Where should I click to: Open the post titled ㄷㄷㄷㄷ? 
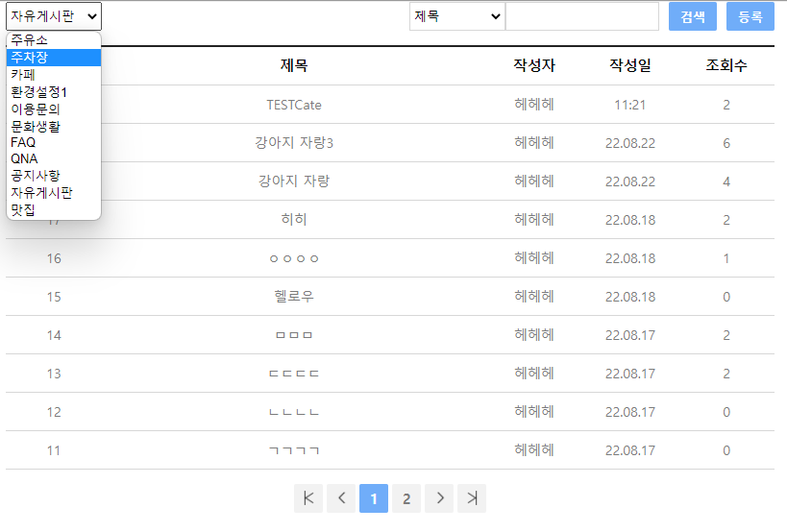point(294,374)
